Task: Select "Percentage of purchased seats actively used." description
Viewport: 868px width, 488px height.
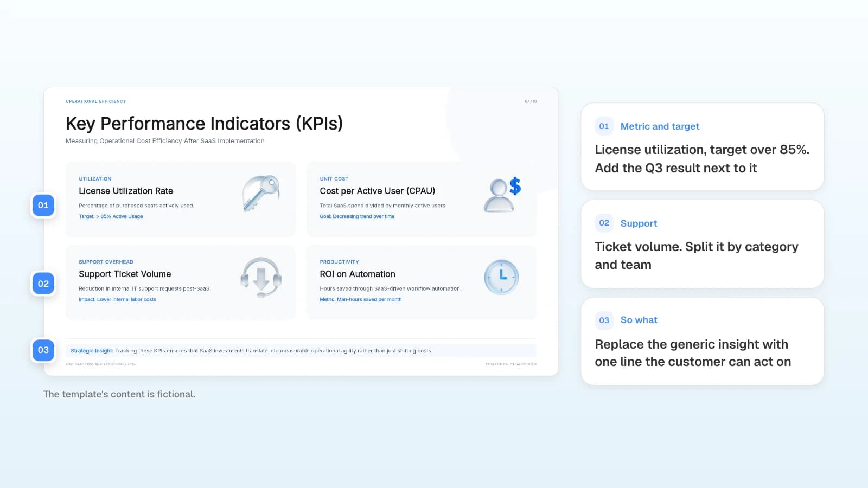Action: tap(136, 206)
